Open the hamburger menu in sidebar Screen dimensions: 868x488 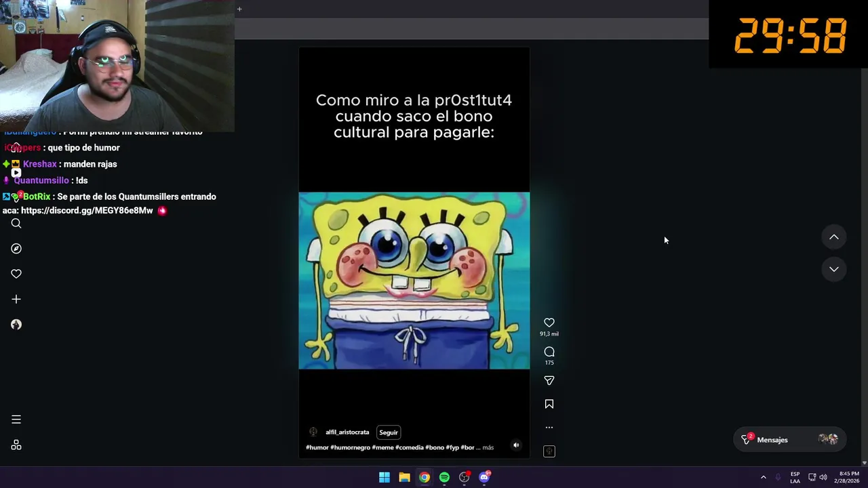[x=16, y=420]
